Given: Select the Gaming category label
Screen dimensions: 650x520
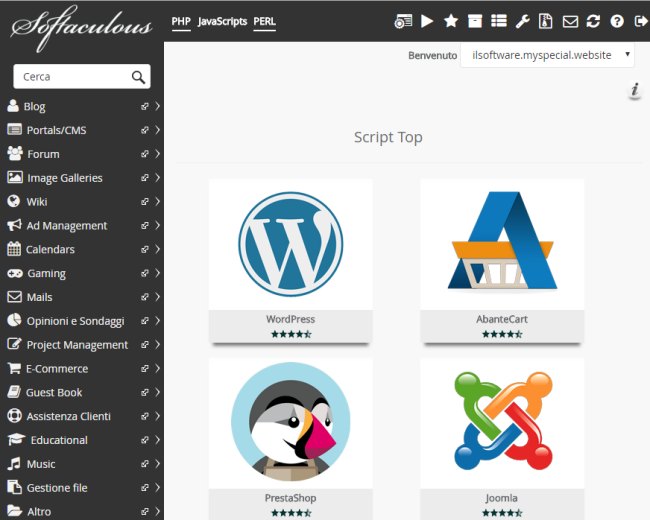Looking at the screenshot, I should [46, 274].
